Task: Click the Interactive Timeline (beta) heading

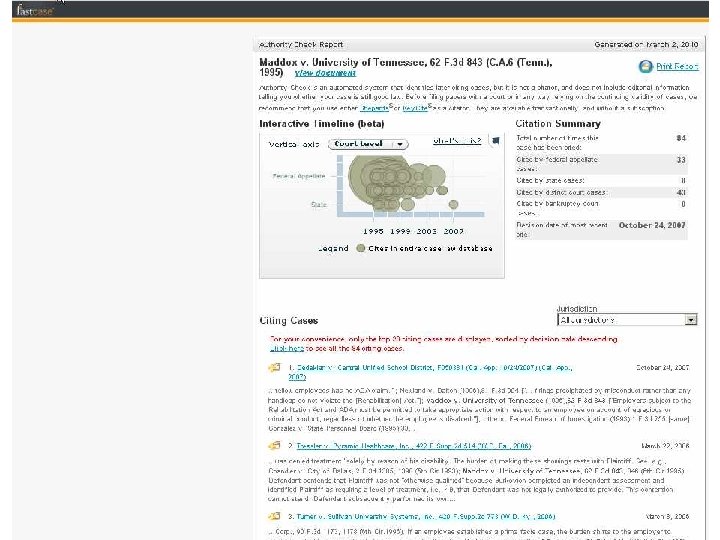Action: pyautogui.click(x=322, y=124)
